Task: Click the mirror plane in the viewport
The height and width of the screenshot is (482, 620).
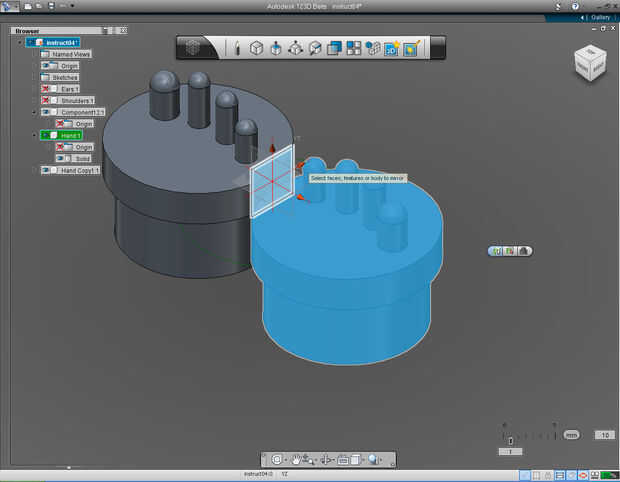Action: coord(272,183)
